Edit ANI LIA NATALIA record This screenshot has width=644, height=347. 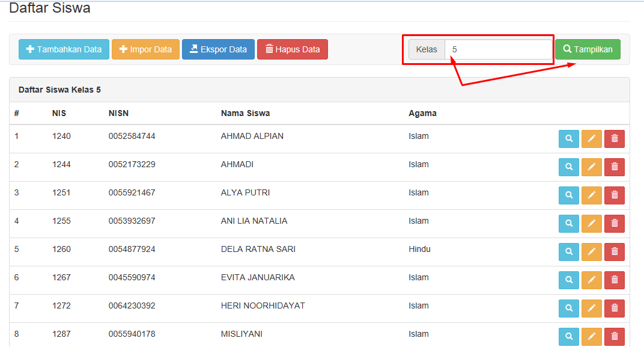click(x=591, y=224)
